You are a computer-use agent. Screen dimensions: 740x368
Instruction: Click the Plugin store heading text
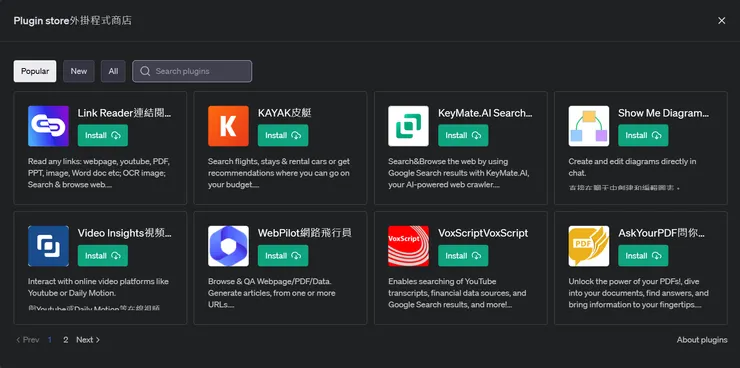73,21
